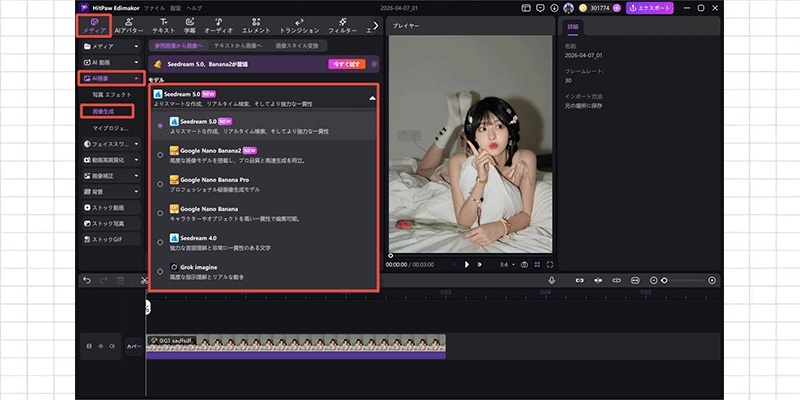Enter fullscreen preview in the player
This screenshot has width=800, height=400.
(x=550, y=264)
